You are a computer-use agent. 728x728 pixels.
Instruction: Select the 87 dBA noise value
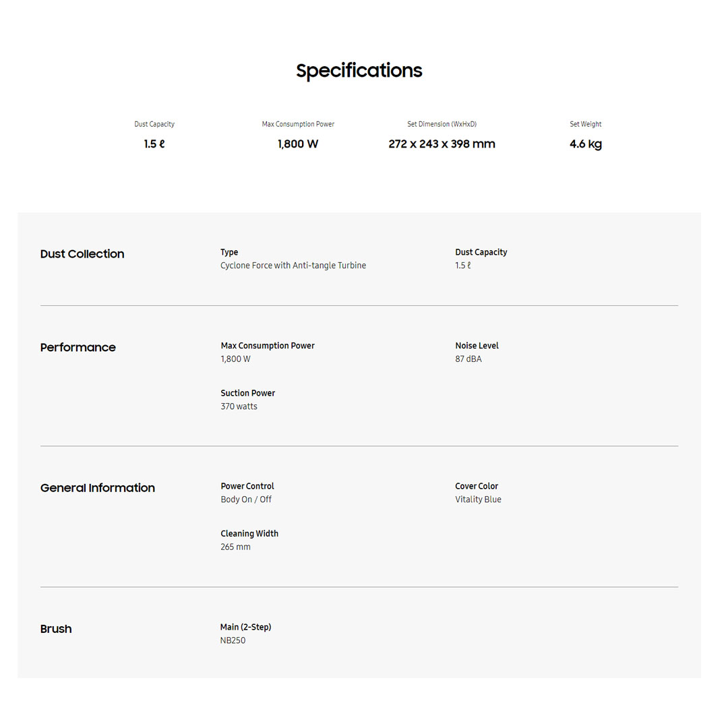pos(468,359)
